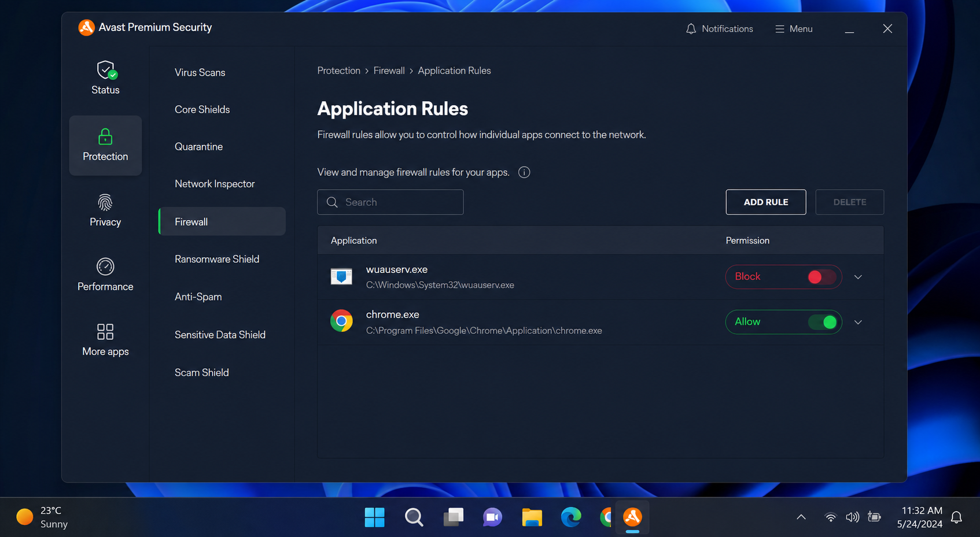The height and width of the screenshot is (537, 980).
Task: Select the wuauserv.exe file name
Action: coord(397,269)
